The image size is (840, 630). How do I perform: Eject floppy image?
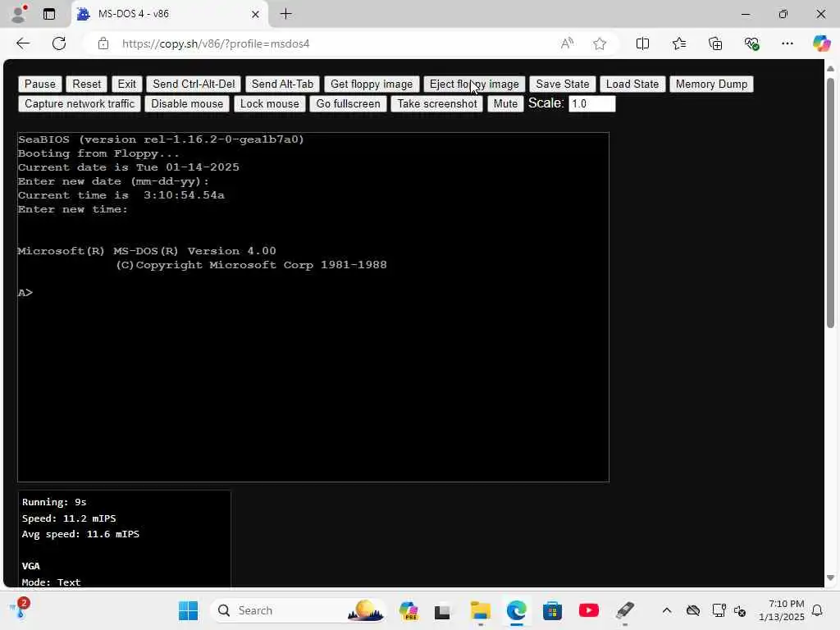pos(474,84)
